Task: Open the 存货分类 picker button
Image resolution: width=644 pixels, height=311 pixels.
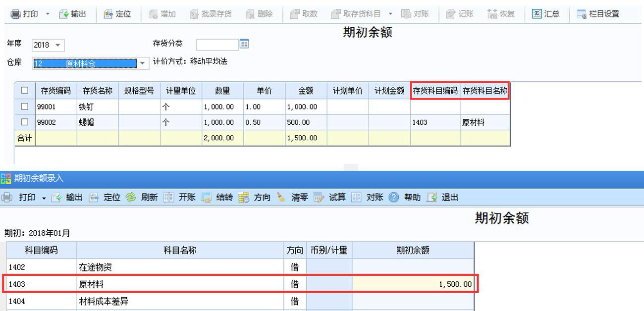Action: coord(244,45)
